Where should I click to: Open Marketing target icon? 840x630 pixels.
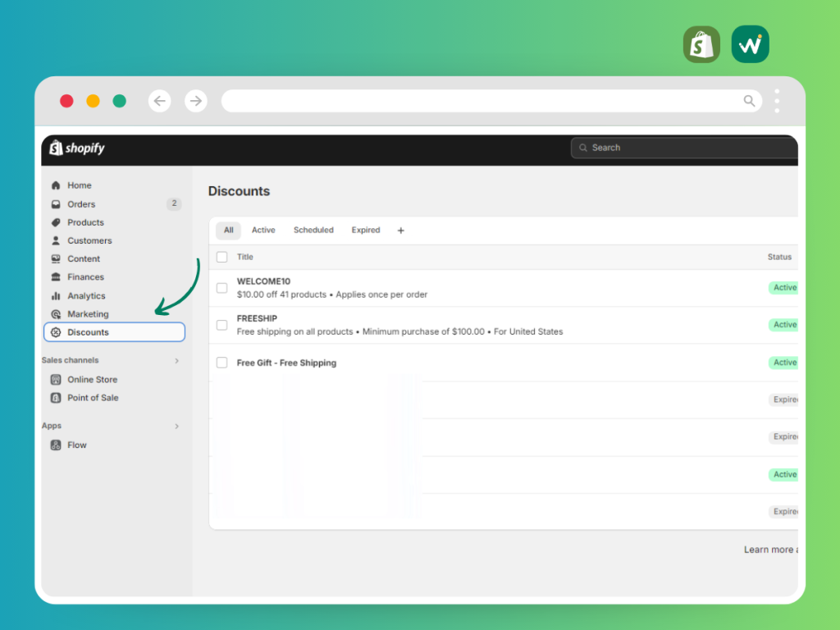pos(56,314)
